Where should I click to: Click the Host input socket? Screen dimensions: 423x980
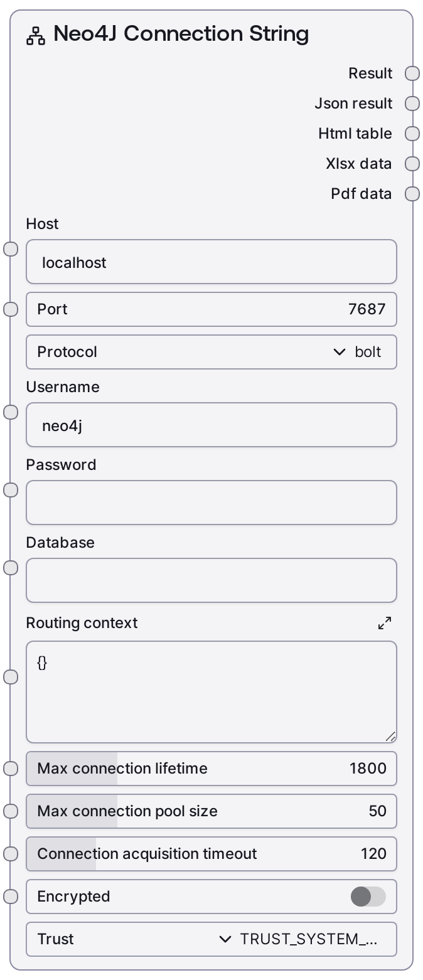coord(11,249)
